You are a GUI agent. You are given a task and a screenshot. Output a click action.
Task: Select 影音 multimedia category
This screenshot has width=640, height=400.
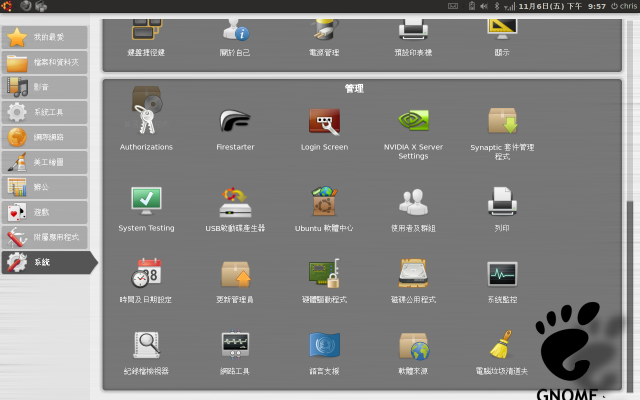tap(44, 87)
